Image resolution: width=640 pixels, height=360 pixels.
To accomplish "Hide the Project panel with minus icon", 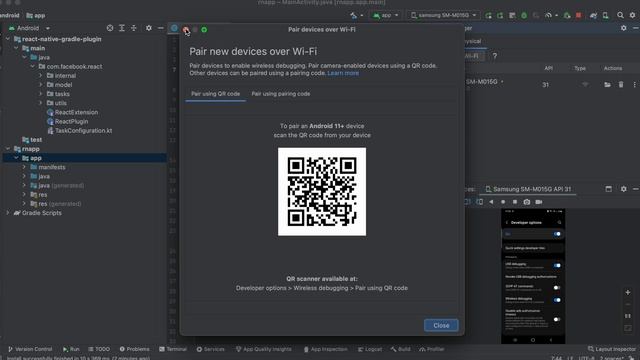I will tap(161, 28).
